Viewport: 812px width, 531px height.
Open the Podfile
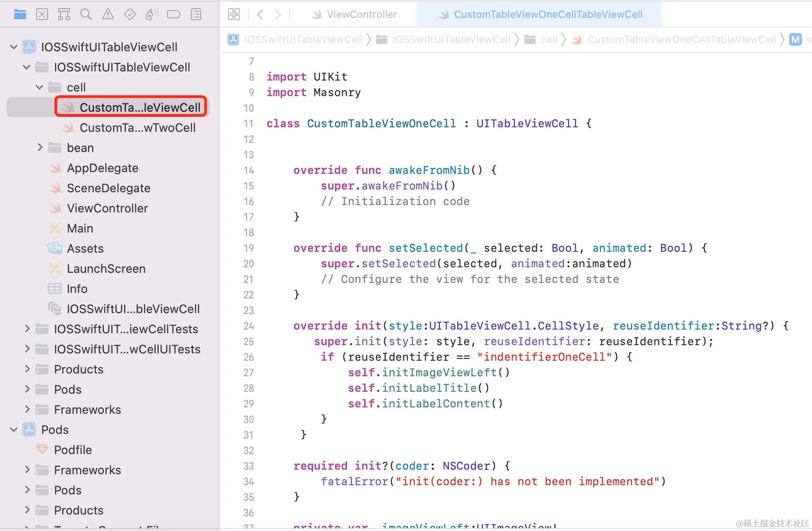click(73, 450)
